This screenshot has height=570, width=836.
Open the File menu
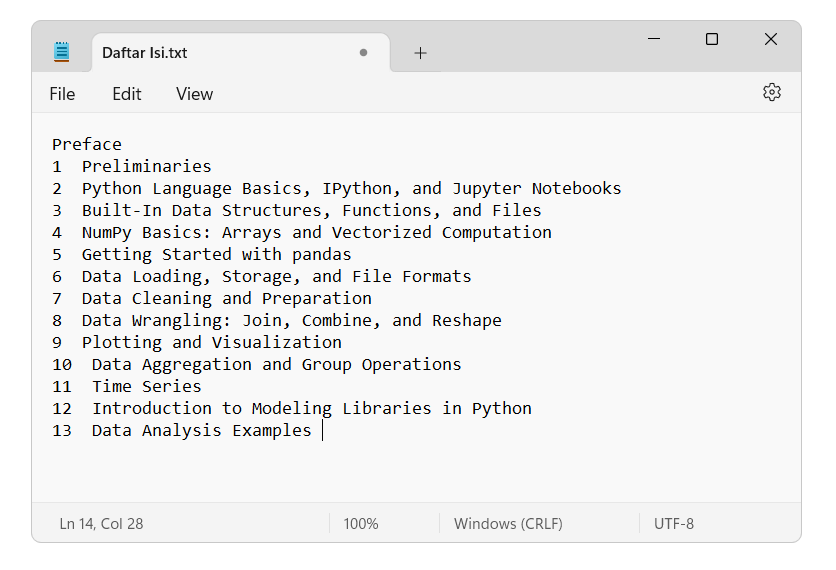[x=62, y=94]
